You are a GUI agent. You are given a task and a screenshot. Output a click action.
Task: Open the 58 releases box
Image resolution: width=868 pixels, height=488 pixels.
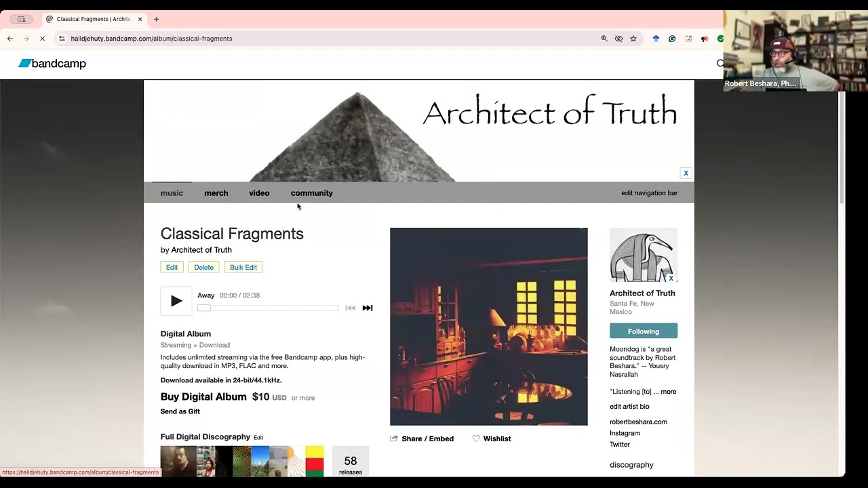click(x=351, y=462)
